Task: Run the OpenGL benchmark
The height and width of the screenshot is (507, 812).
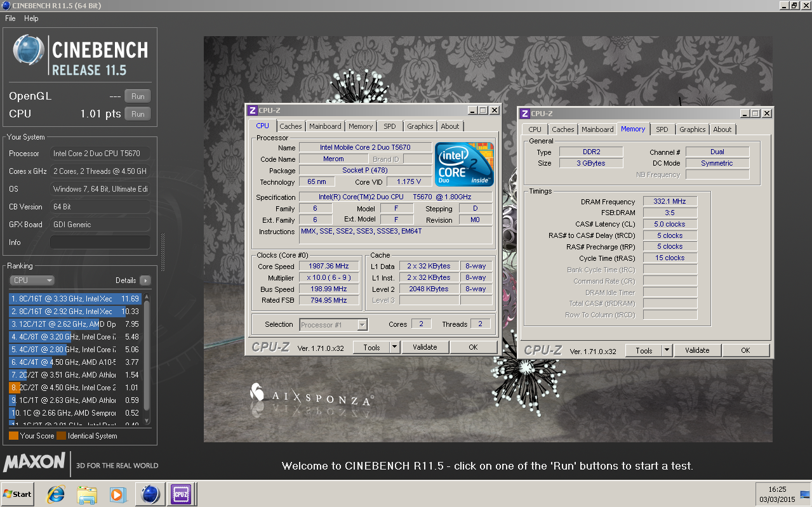Action: [x=138, y=96]
